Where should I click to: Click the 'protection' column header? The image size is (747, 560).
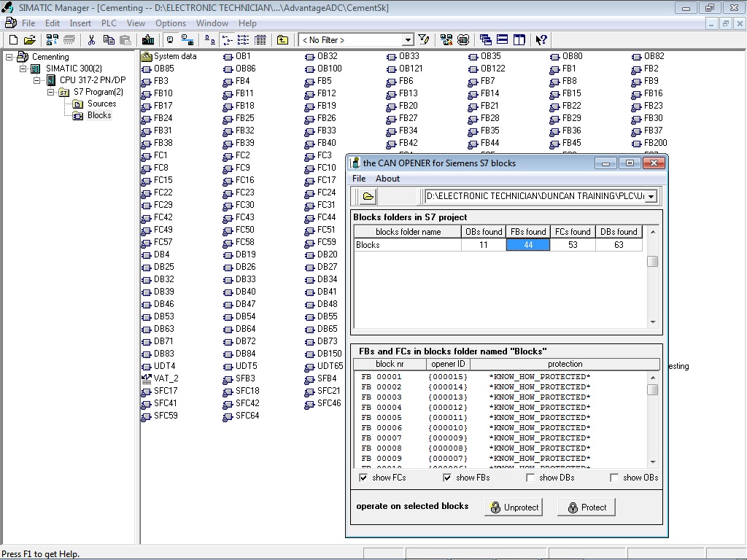point(565,364)
